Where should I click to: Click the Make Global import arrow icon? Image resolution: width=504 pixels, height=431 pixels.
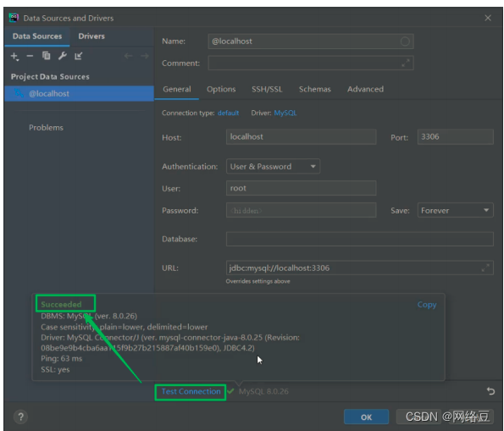click(79, 56)
